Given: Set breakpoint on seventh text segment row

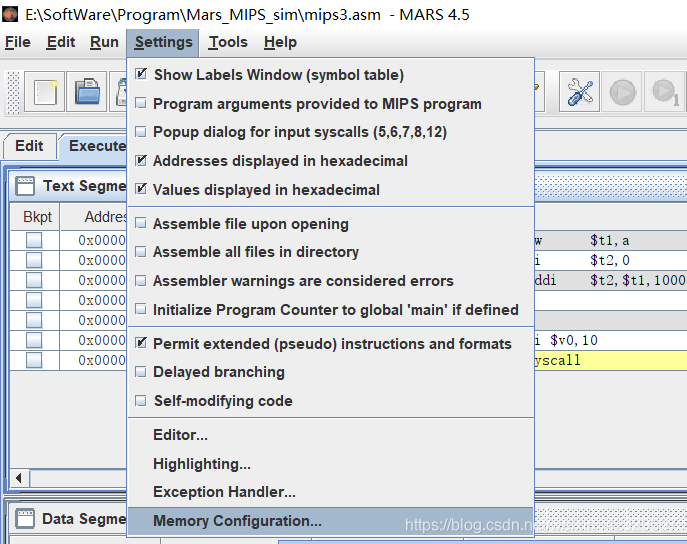Looking at the screenshot, I should pyautogui.click(x=34, y=360).
